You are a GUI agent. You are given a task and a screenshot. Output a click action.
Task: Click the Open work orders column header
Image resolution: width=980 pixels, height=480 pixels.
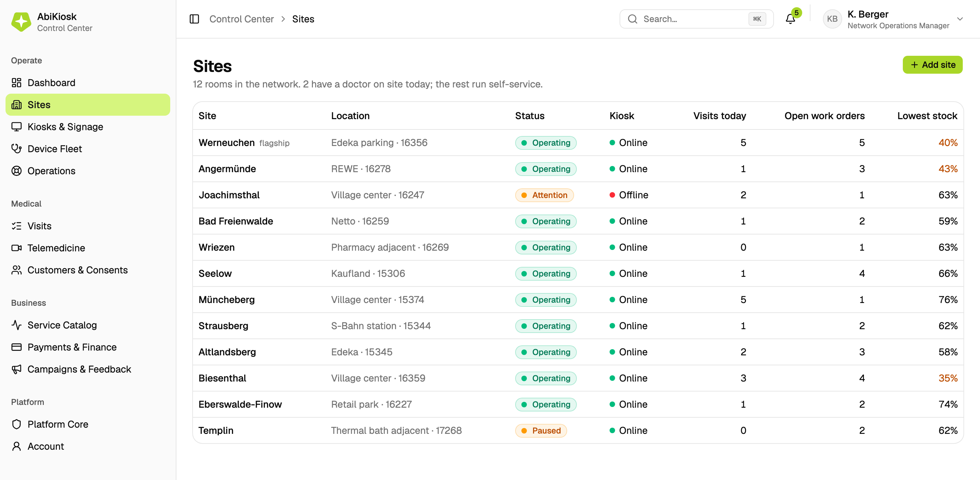tap(824, 116)
